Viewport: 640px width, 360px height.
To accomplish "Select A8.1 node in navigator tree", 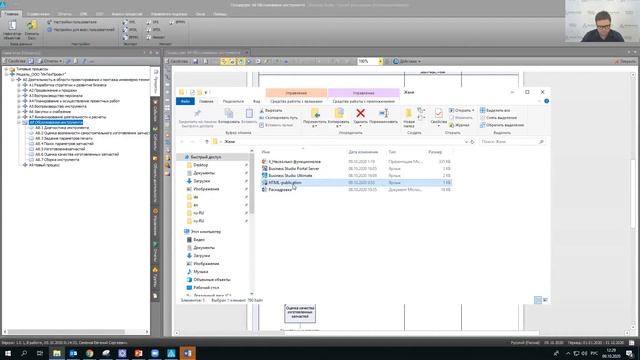I will pyautogui.click(x=61, y=128).
